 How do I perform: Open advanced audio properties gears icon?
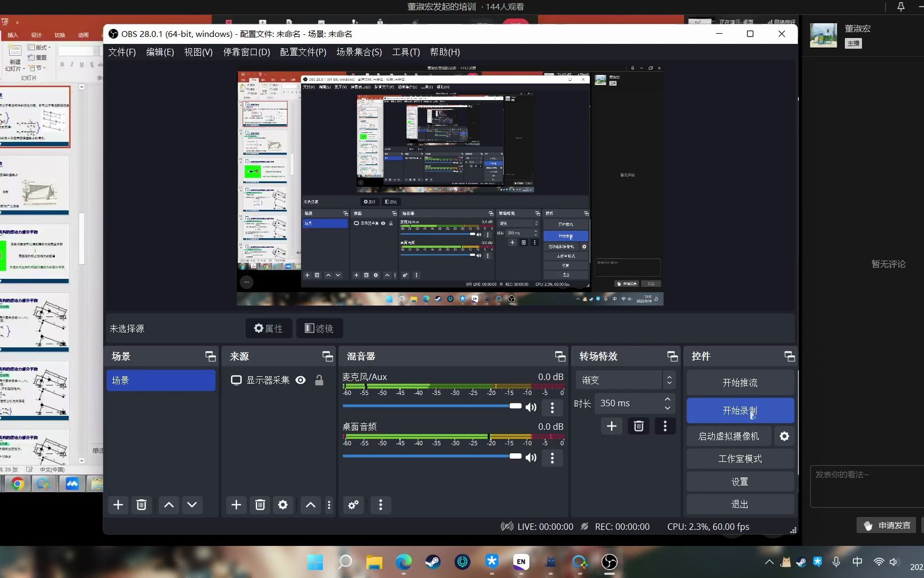353,505
